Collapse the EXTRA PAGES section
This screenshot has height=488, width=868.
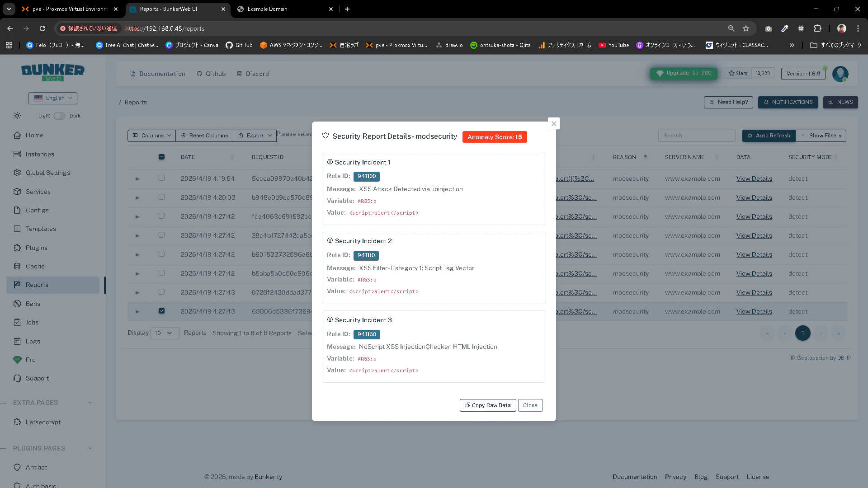click(90, 403)
